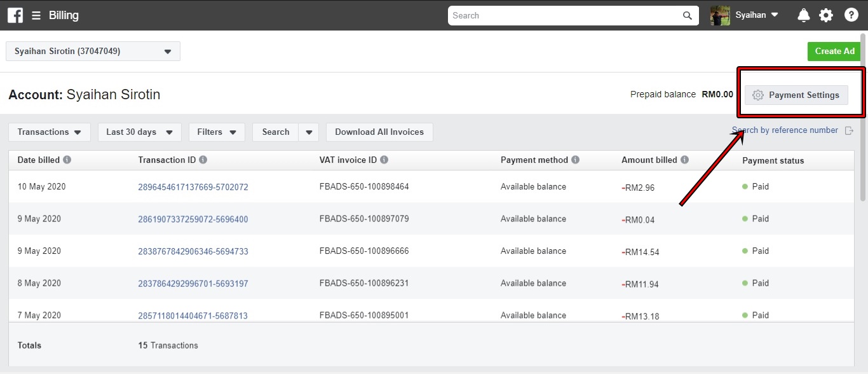Click the Date billed column header
868x374 pixels.
coord(39,160)
